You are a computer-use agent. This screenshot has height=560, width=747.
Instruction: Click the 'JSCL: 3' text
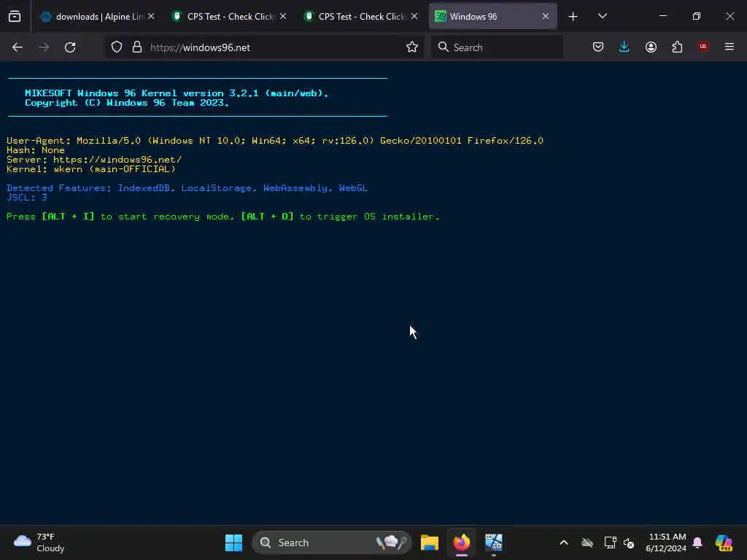tap(27, 197)
